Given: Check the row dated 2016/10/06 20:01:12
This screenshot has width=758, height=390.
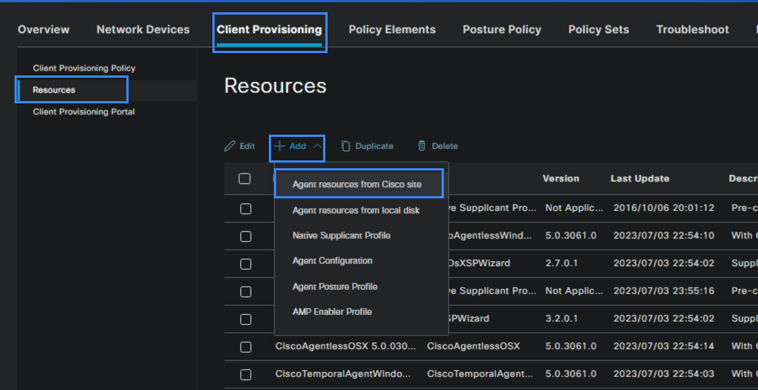Looking at the screenshot, I should coord(246,209).
